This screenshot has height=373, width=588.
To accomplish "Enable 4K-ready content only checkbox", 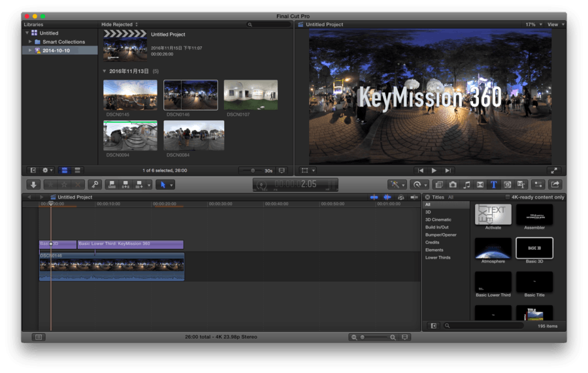I will (507, 197).
